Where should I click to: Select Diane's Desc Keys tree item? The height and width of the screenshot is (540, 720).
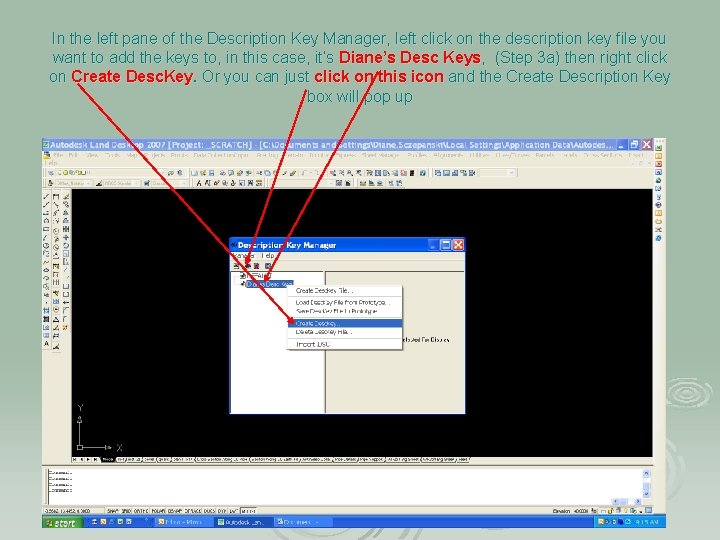pos(270,284)
